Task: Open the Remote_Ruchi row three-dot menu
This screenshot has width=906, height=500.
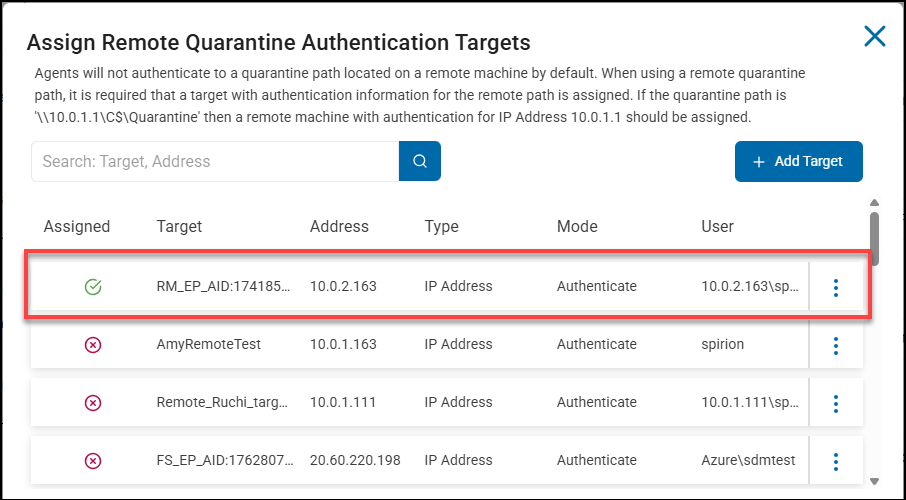Action: click(x=836, y=403)
